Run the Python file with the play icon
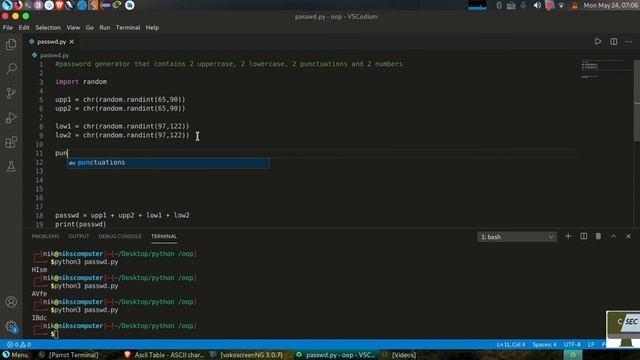This screenshot has width=640, height=360. (598, 41)
